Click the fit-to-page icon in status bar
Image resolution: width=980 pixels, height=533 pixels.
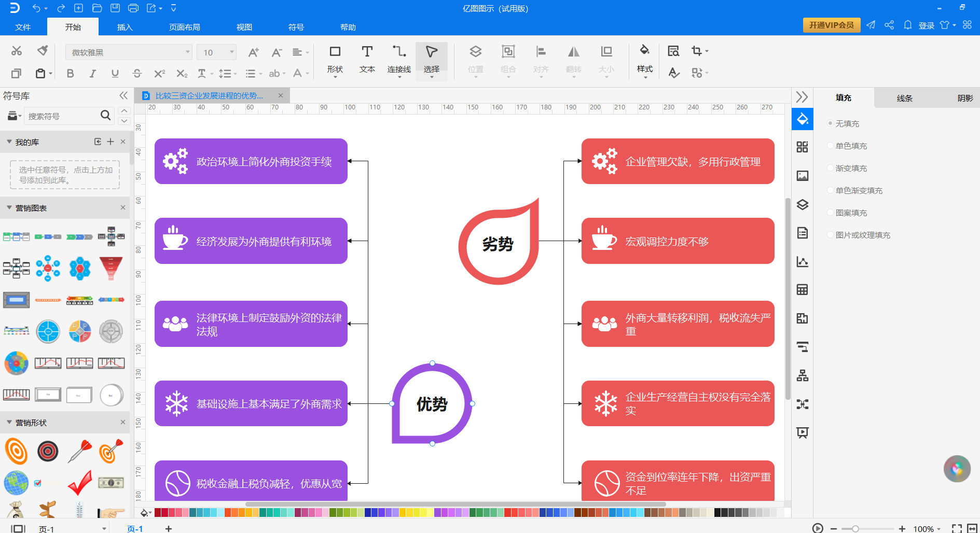pyautogui.click(x=957, y=528)
